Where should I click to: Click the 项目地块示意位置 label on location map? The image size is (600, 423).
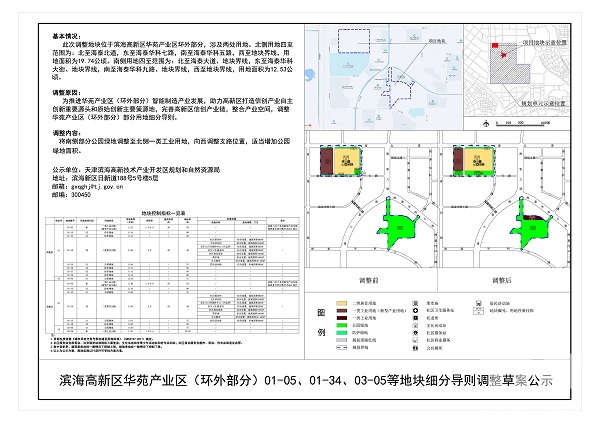(545, 43)
